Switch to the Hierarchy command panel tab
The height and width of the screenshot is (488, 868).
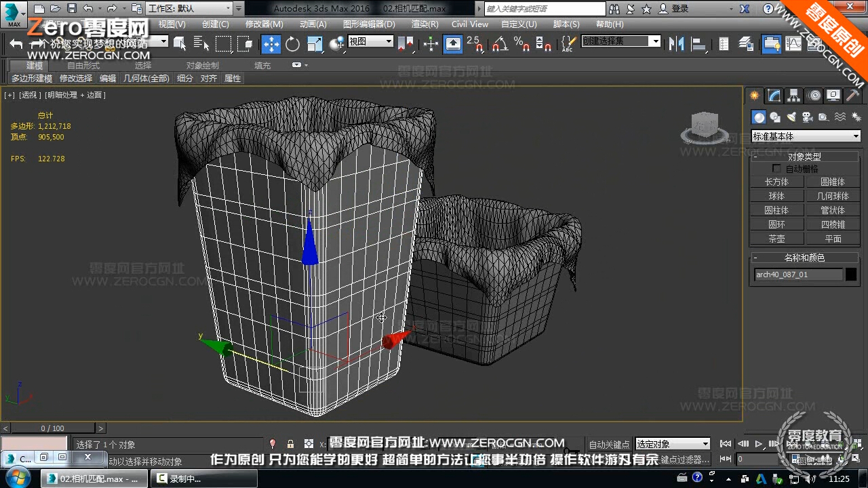[793, 96]
